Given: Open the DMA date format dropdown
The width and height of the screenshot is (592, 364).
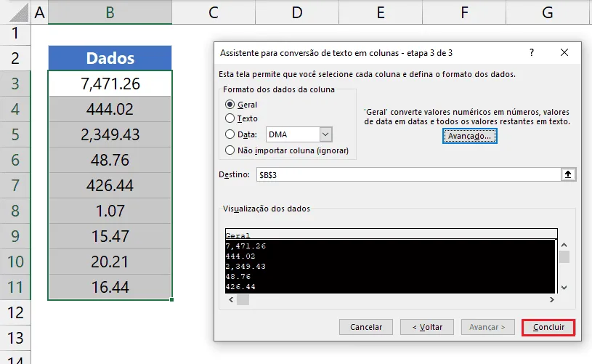Looking at the screenshot, I should point(326,134).
